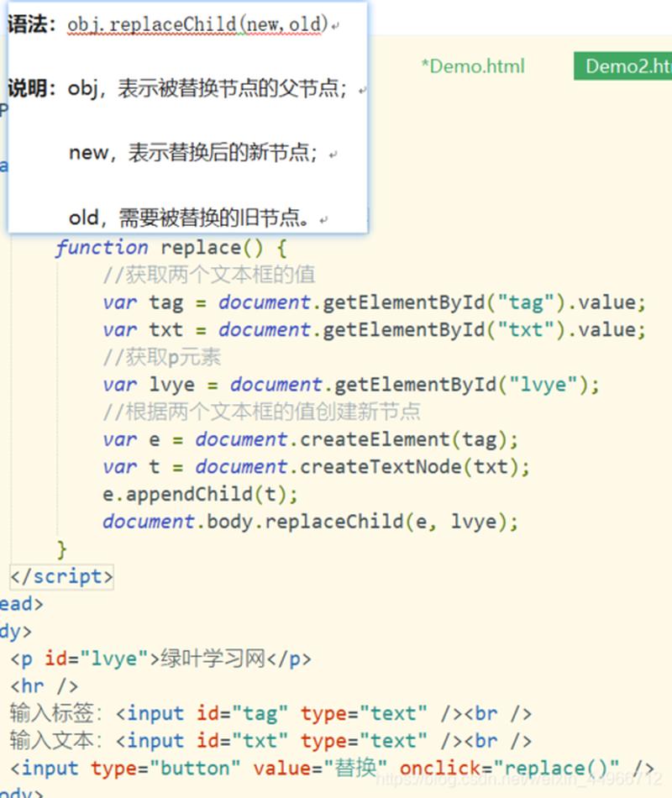672x798 pixels.
Task: Click the comment '//获取两个文本框的值'
Action: [x=209, y=275]
